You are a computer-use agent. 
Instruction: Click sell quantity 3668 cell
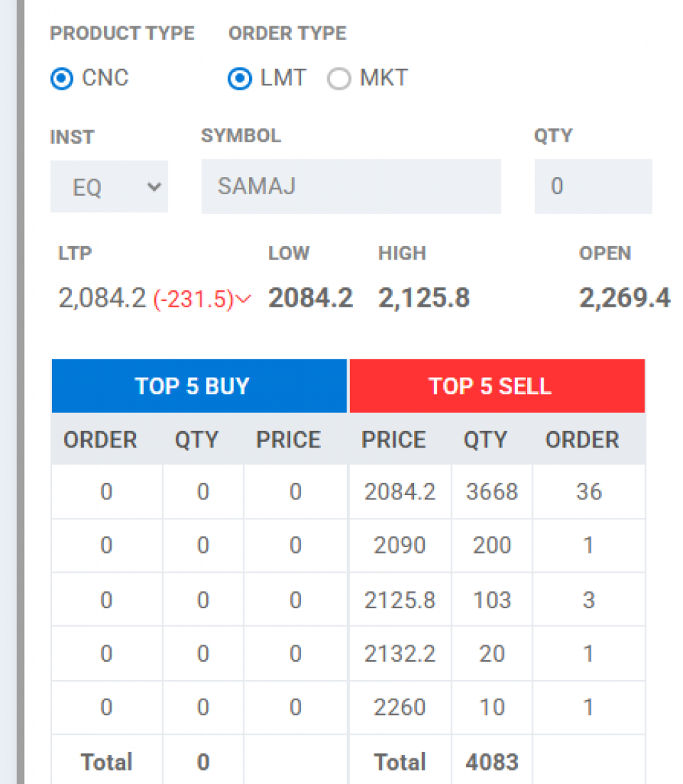(x=492, y=492)
